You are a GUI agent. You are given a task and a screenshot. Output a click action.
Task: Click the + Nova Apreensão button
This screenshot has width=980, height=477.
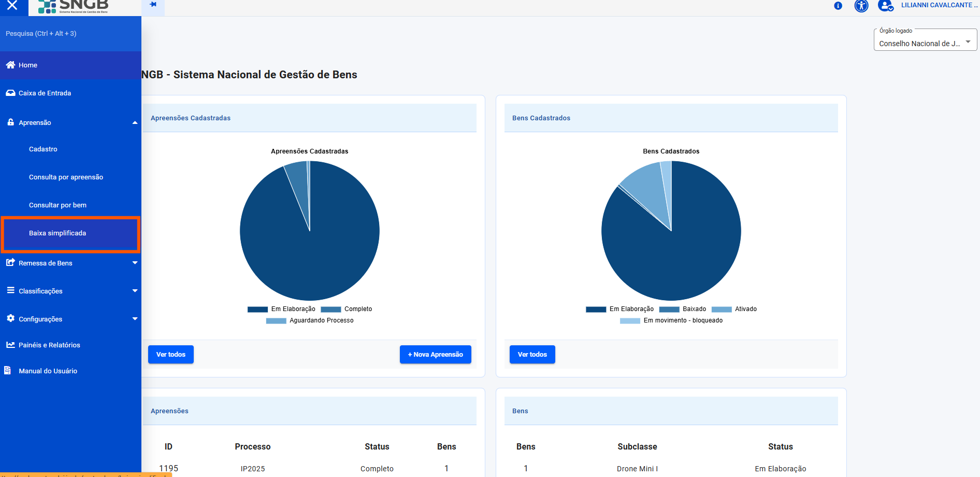[x=435, y=355]
